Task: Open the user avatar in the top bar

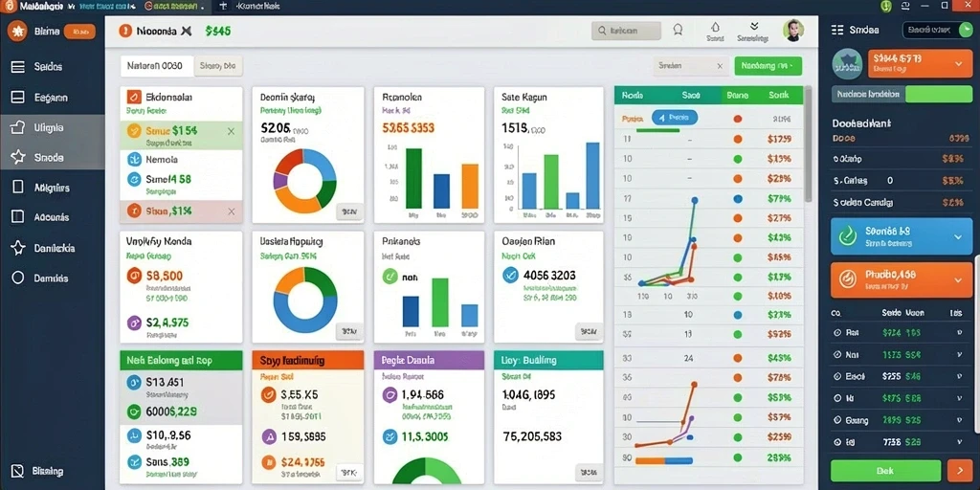Action: [x=793, y=30]
